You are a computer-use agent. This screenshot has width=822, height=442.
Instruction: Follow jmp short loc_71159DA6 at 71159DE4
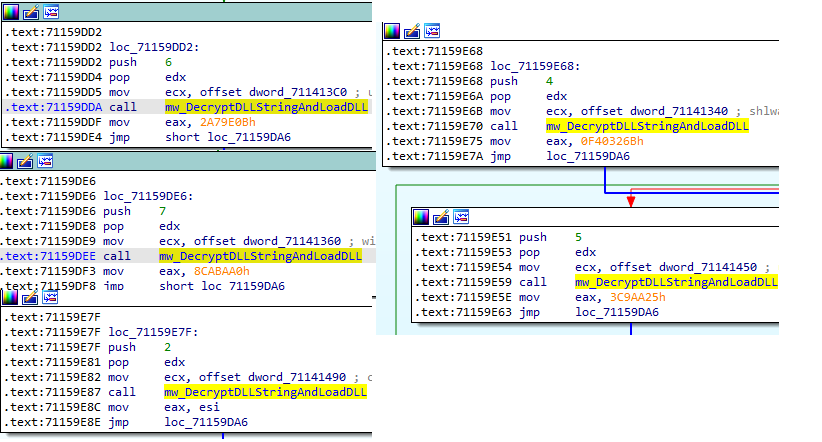[228, 137]
